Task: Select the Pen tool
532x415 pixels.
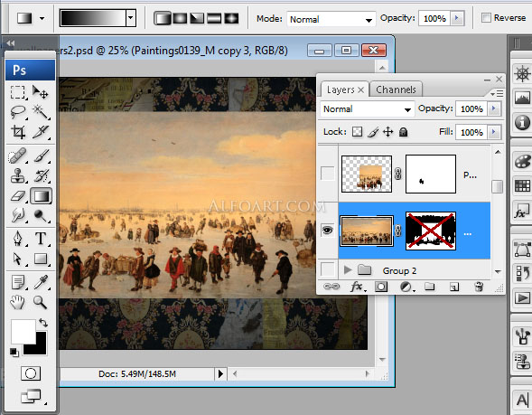Action: click(18, 239)
